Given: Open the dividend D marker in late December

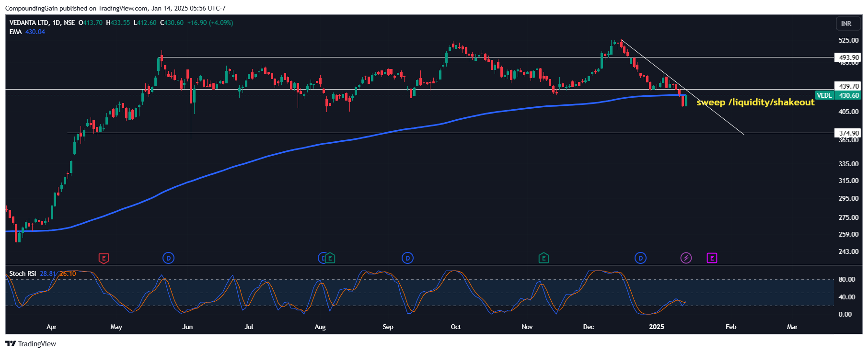Looking at the screenshot, I should coord(640,258).
